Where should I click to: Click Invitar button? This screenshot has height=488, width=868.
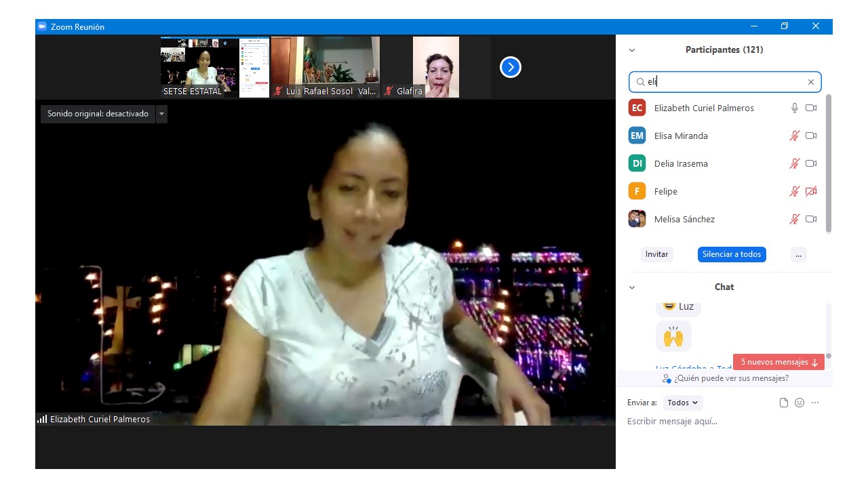tap(656, 254)
